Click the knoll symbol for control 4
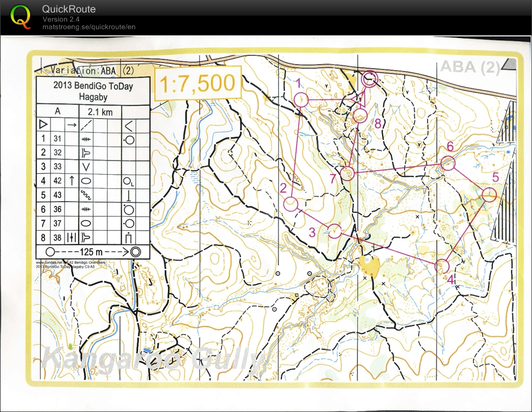Screen dimensions: 532x412 pyautogui.click(x=86, y=180)
